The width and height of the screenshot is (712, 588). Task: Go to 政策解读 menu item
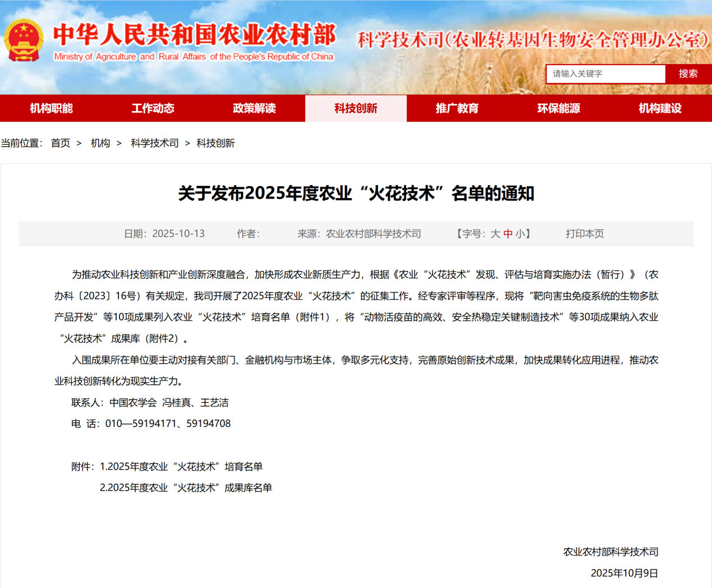[254, 108]
